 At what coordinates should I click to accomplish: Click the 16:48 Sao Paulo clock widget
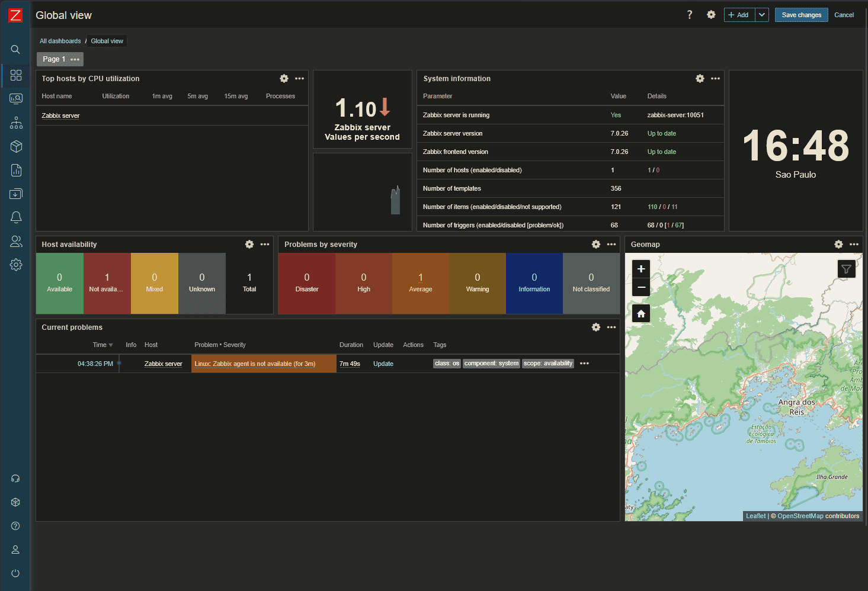tap(796, 151)
